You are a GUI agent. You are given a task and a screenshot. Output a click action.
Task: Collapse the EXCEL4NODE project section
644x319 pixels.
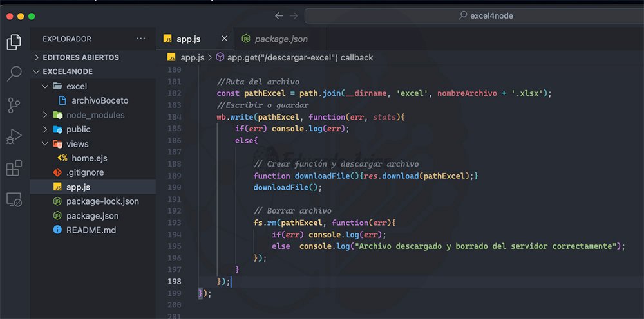click(x=93, y=72)
